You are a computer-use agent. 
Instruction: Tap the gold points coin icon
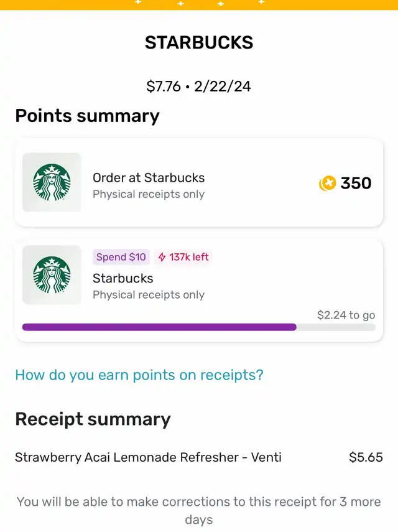click(327, 183)
